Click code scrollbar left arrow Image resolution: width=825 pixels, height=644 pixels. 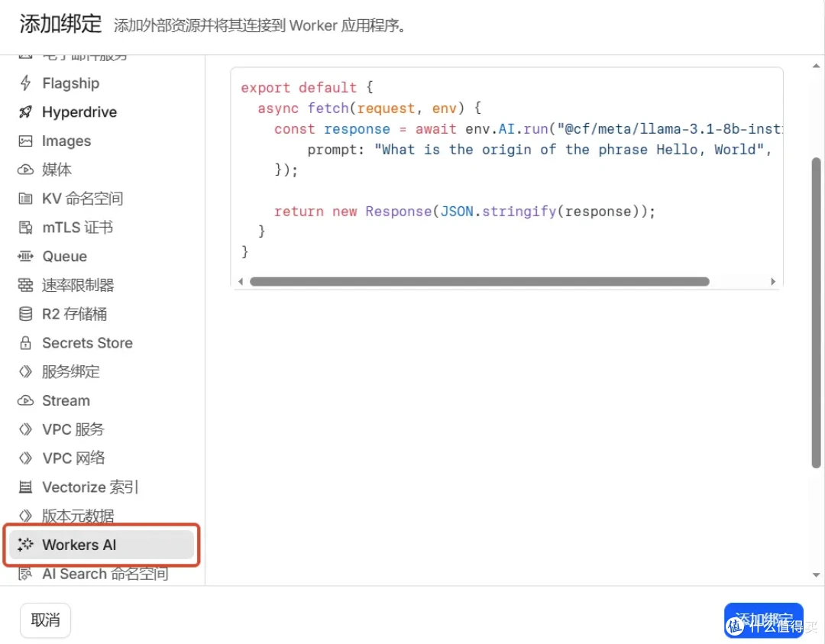point(241,281)
